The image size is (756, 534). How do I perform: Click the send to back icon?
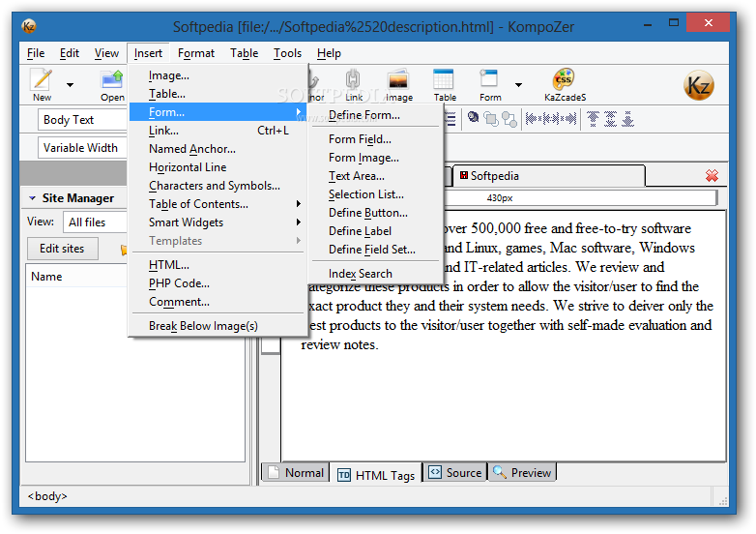509,119
